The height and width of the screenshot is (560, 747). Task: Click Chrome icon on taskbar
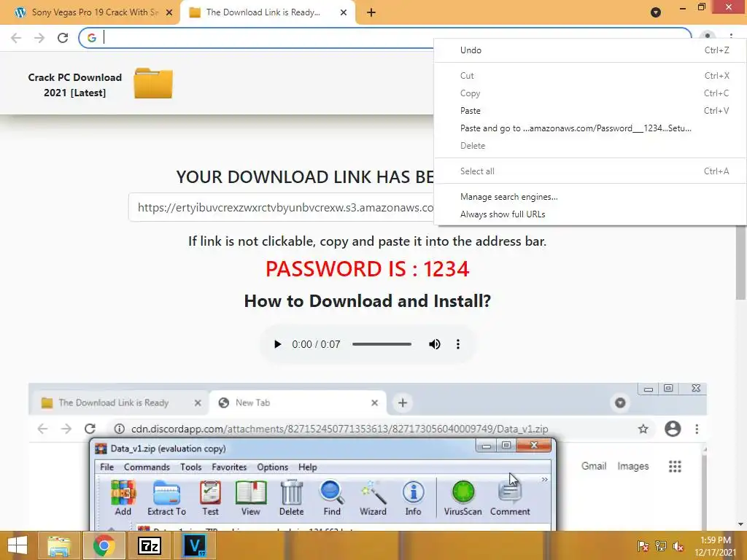pyautogui.click(x=104, y=545)
